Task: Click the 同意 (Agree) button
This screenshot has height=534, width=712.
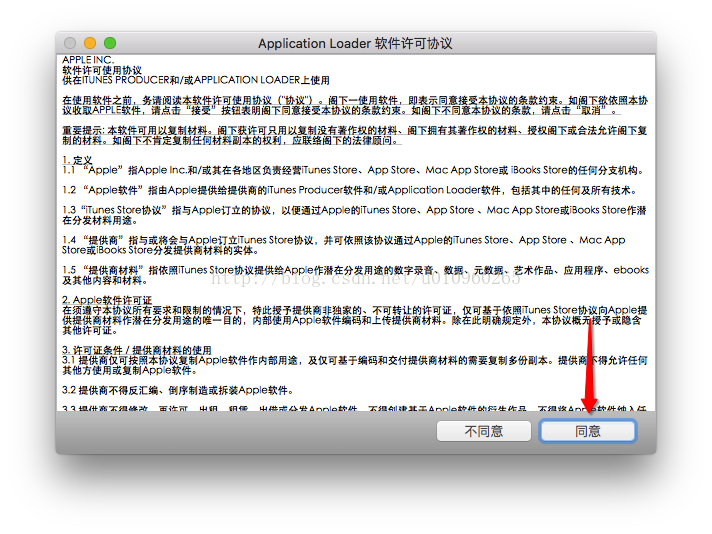Action: coord(588,431)
